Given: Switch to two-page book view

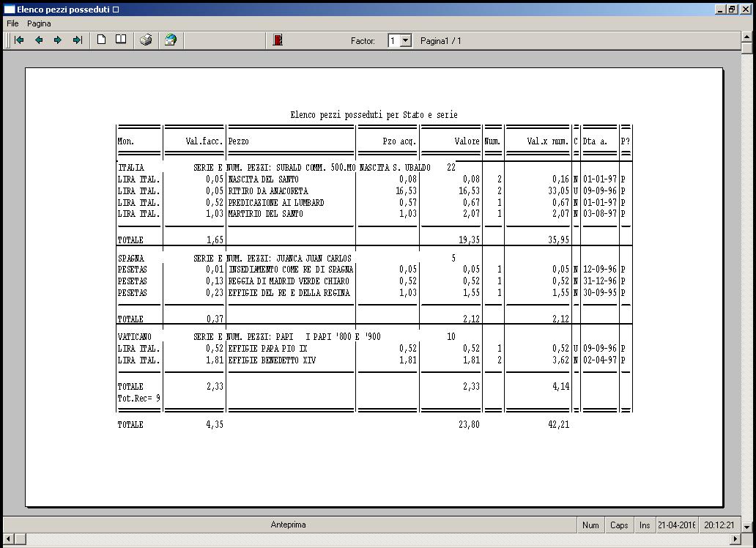Looking at the screenshot, I should coord(121,40).
